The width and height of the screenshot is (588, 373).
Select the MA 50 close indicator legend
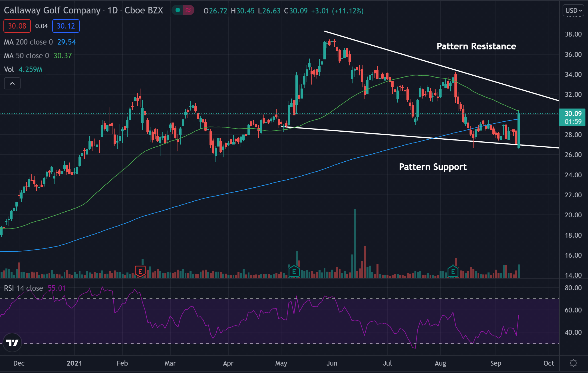tap(38, 56)
